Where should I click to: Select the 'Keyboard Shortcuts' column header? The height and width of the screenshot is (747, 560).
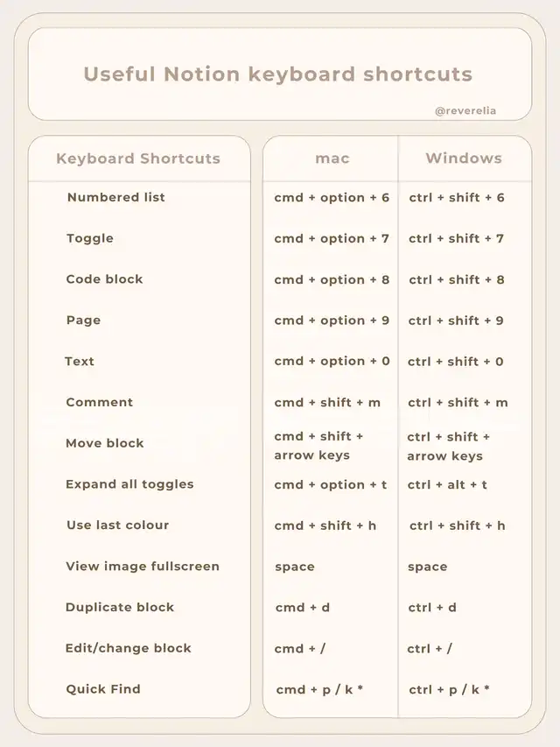138,159
